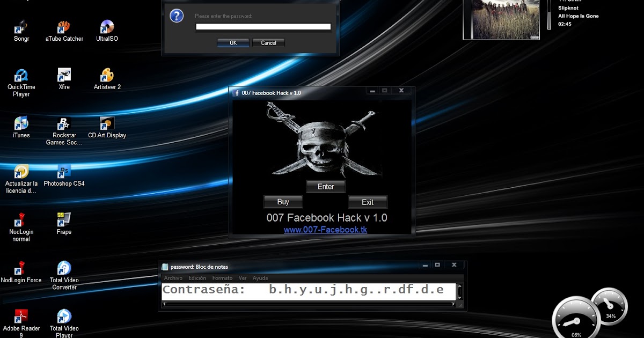Open the UltraISO desktop icon
The width and height of the screenshot is (644, 338).
pos(107,31)
